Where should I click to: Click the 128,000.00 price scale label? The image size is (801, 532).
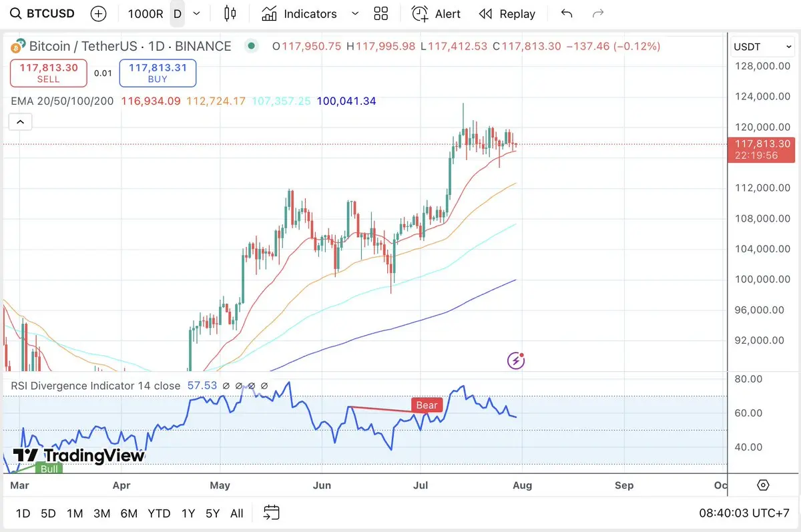764,66
